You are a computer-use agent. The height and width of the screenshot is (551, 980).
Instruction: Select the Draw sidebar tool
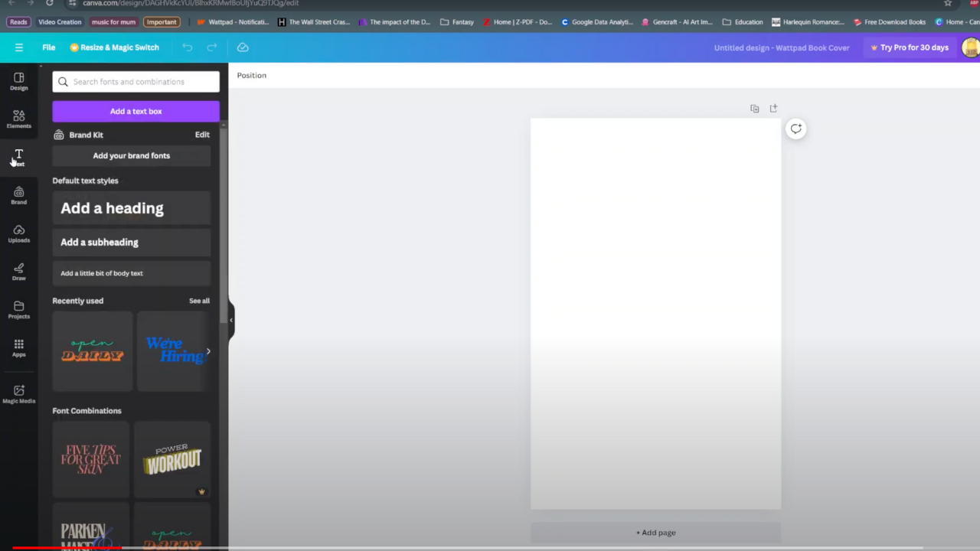[x=18, y=272]
